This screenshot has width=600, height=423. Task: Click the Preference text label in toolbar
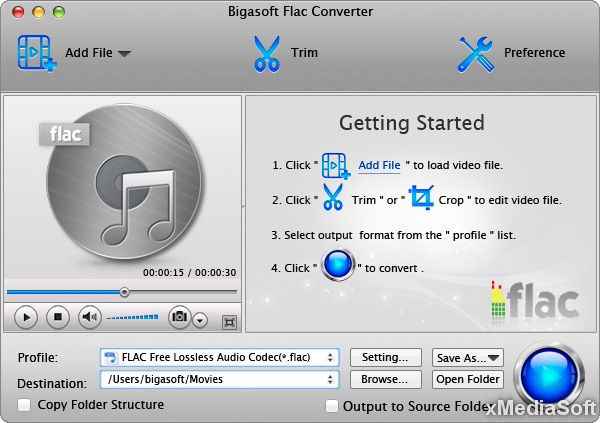(534, 52)
